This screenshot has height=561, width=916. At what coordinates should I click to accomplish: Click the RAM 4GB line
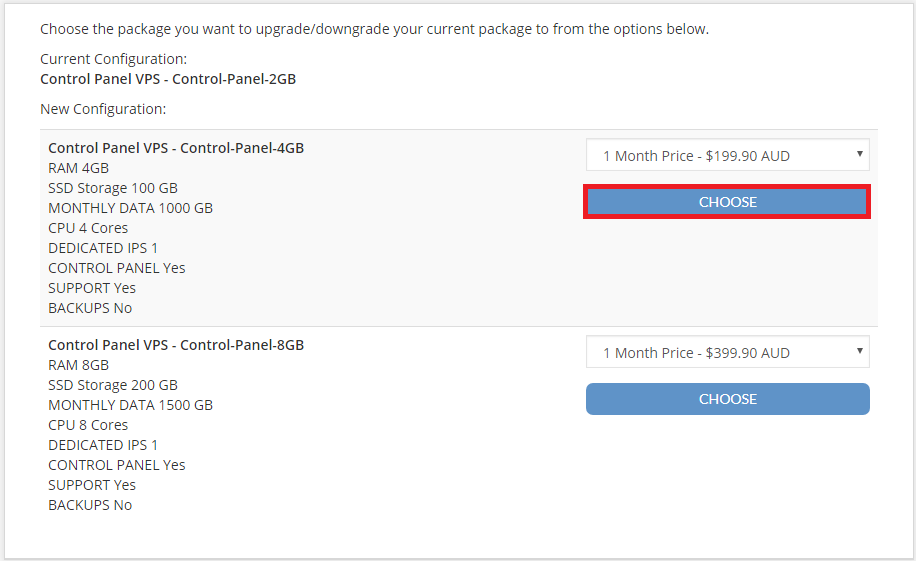pos(78,168)
